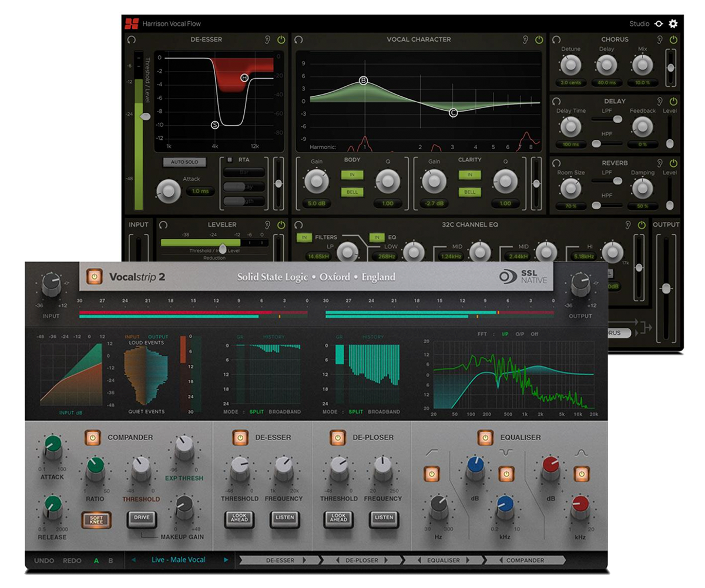Select preset slot A
Screen dimensions: 705x588
click(x=96, y=560)
